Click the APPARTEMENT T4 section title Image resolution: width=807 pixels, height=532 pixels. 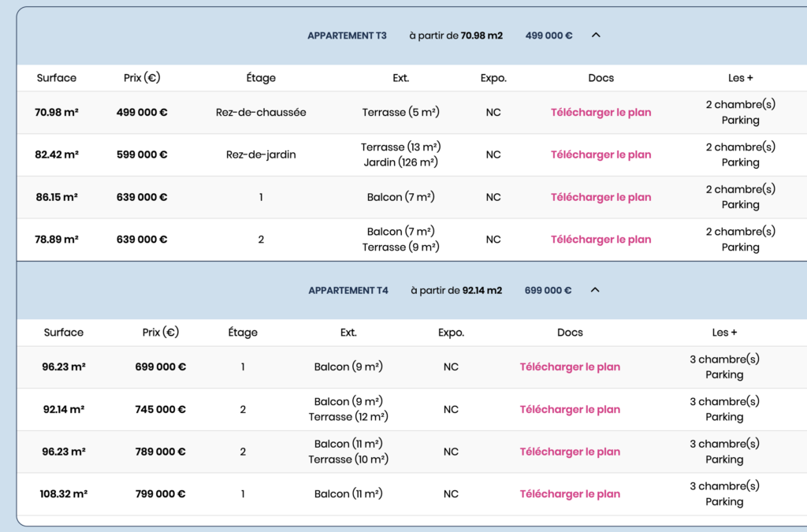(x=348, y=290)
